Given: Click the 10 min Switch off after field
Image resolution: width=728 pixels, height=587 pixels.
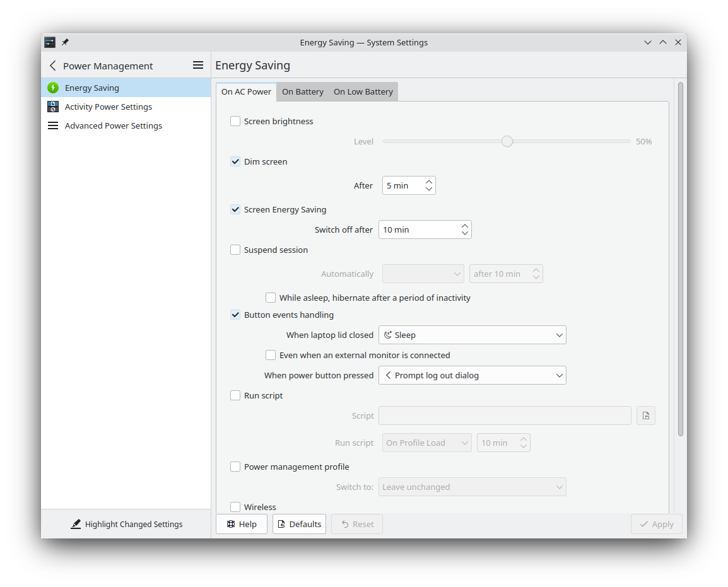Looking at the screenshot, I should tap(425, 230).
